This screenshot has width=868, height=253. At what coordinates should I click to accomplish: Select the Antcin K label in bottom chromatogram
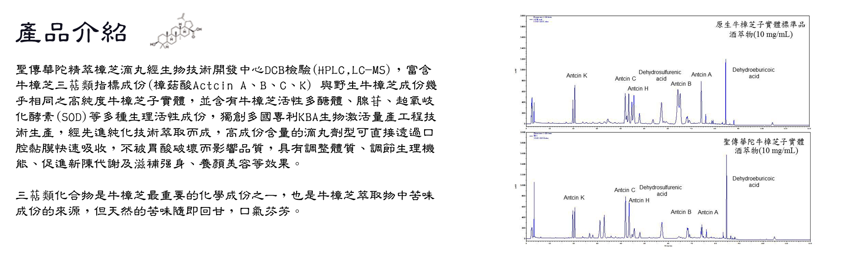coord(574,197)
